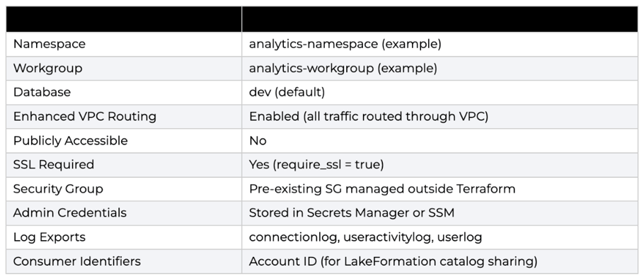This screenshot has height=279, width=644.
Task: Click the Workgroup row label
Action: click(x=47, y=68)
